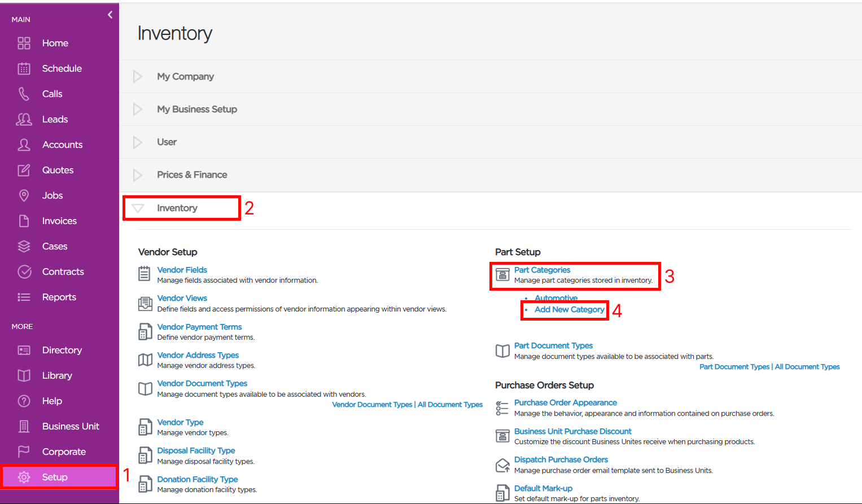Click the Jobs location pin icon

point(24,196)
